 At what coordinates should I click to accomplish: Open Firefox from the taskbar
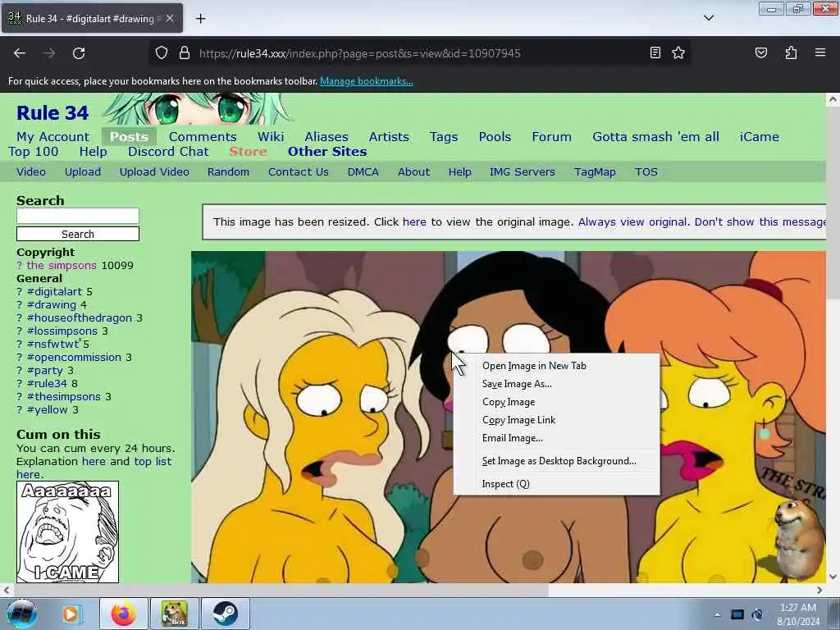coord(123,614)
